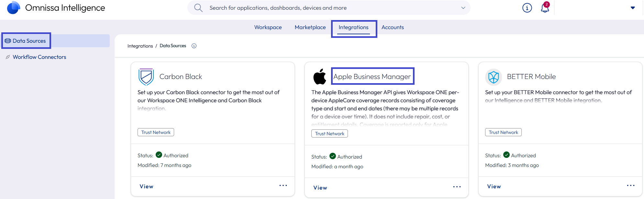The width and height of the screenshot is (644, 199).
Task: Click the Carbon Black card title
Action: pos(181,77)
